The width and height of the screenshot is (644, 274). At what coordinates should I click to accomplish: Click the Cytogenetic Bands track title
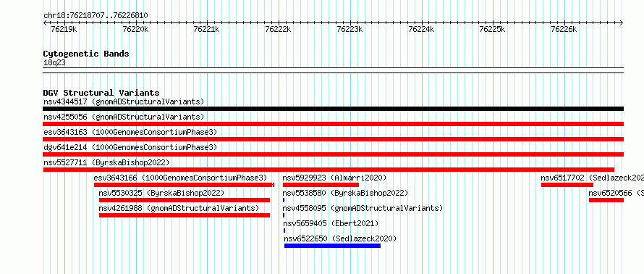86,54
